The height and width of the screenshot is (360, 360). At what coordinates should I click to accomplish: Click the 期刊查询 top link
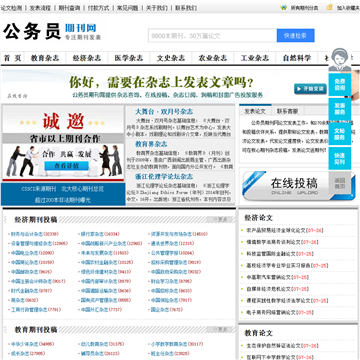(x=69, y=8)
